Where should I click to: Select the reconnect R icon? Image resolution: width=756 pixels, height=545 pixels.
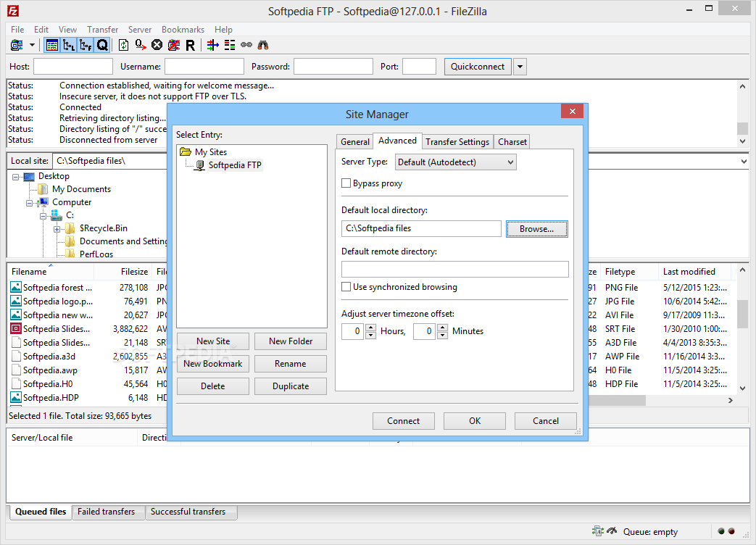(189, 44)
